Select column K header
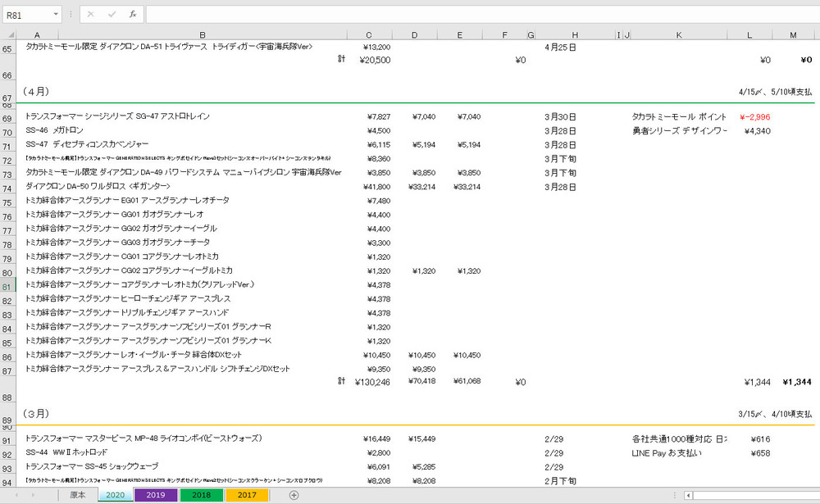The height and width of the screenshot is (504, 820). [678, 35]
